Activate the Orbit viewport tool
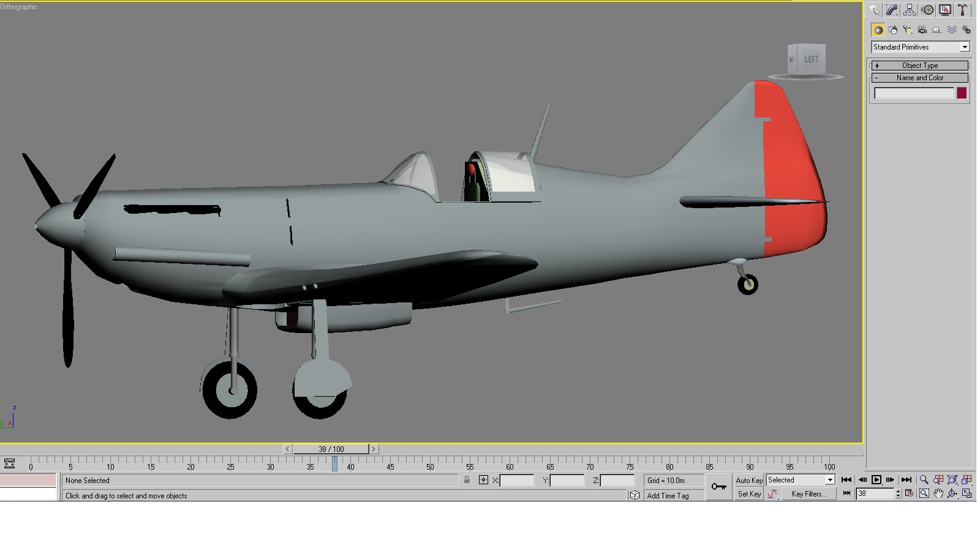This screenshot has height=551, width=980. 952,493
